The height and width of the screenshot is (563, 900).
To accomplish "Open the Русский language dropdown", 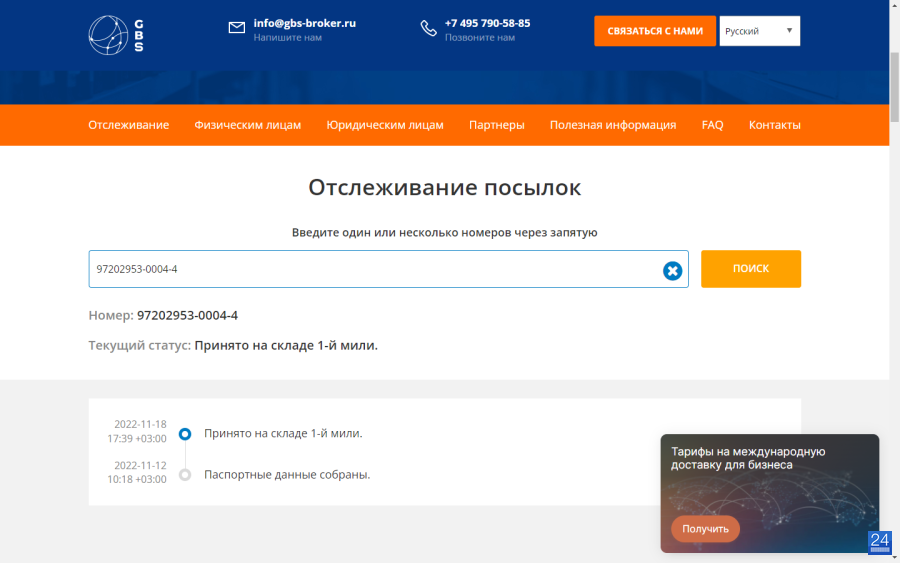I will (x=759, y=31).
